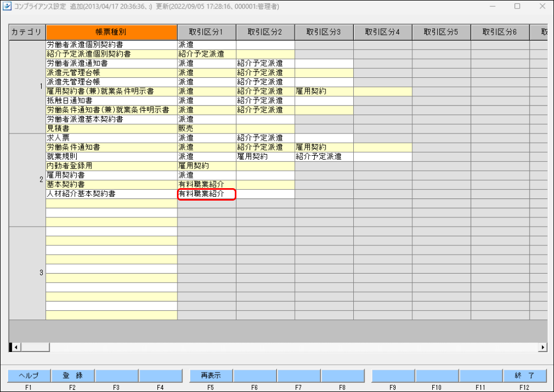The width and height of the screenshot is (554, 392).
Task: Select the 帳票種別 column header
Action: 111,32
